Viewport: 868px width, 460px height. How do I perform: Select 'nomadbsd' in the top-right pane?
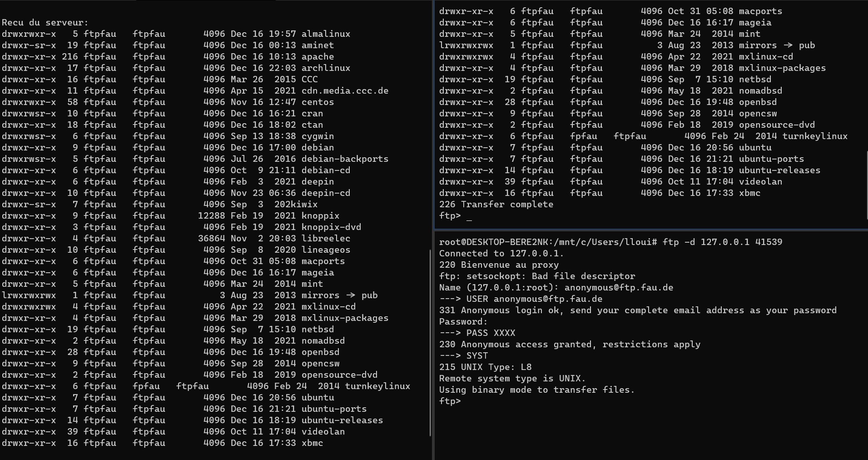click(760, 91)
